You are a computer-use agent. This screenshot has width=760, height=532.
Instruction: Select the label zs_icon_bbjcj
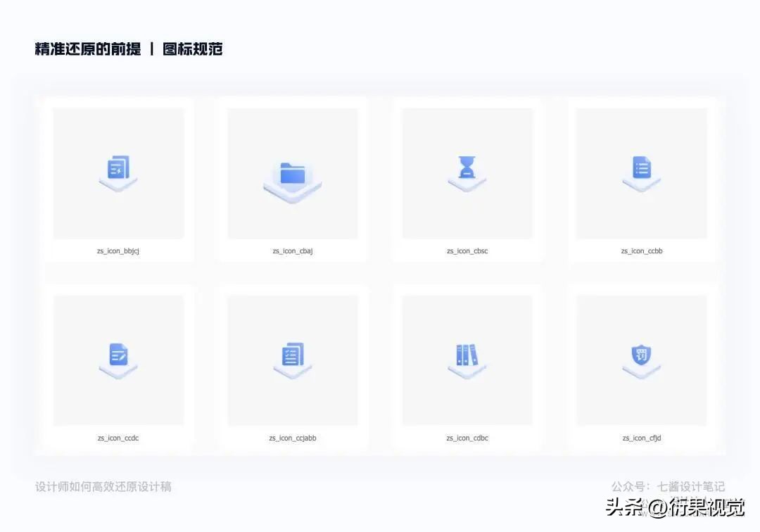point(118,251)
